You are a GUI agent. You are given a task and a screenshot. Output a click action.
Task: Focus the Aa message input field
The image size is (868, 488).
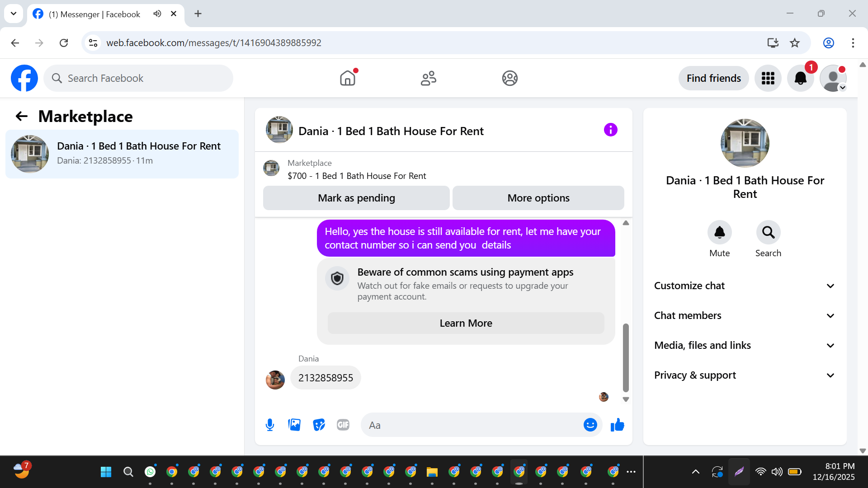click(x=472, y=425)
